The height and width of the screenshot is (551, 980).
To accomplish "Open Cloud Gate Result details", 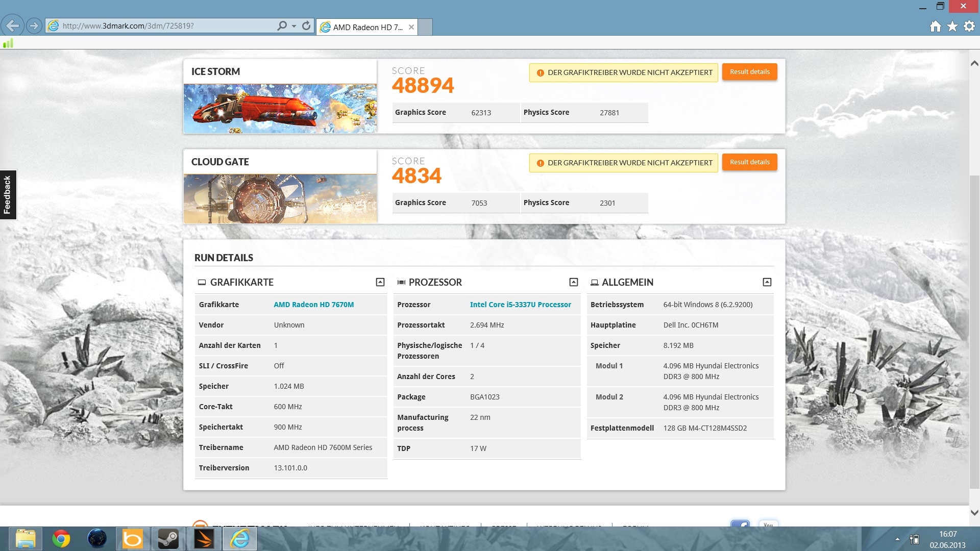I will [749, 162].
